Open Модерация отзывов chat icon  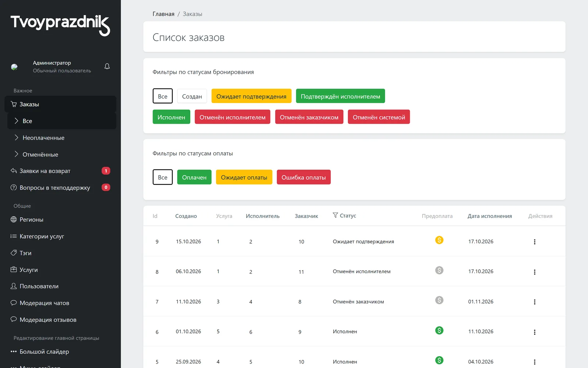pyautogui.click(x=14, y=319)
